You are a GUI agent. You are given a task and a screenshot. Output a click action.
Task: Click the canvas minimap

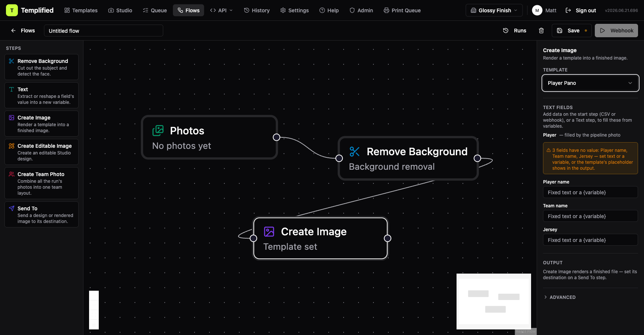pyautogui.click(x=494, y=301)
